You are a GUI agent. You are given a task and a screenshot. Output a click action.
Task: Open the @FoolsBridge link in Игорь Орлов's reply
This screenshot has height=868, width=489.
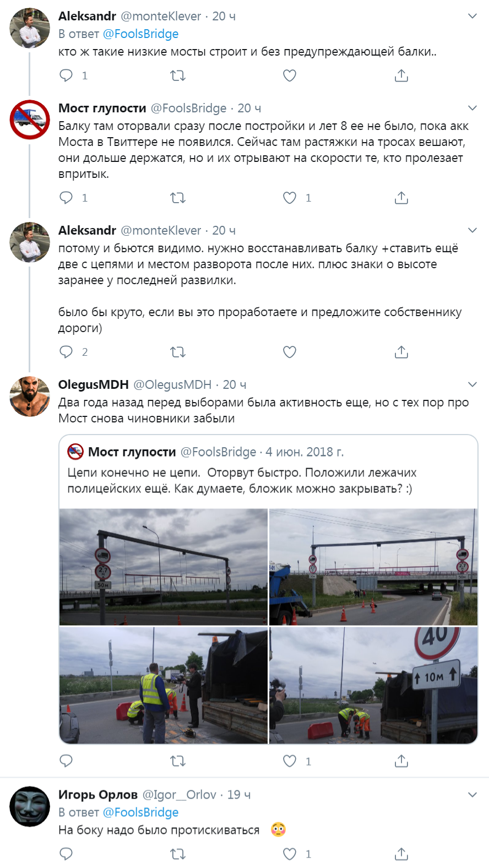tap(140, 812)
